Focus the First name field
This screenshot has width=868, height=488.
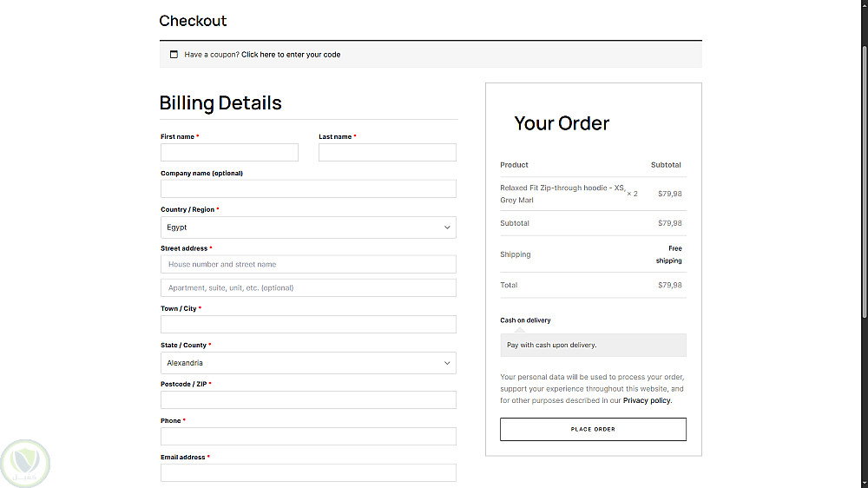[229, 153]
